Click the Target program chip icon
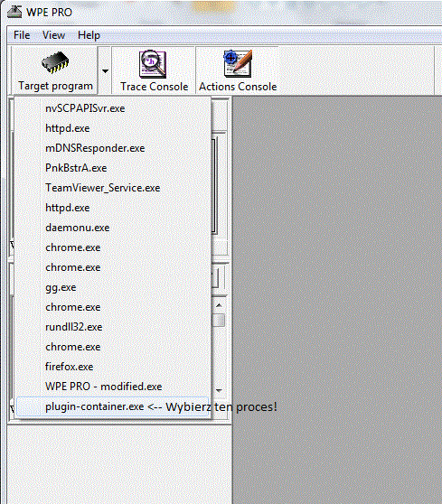The width and height of the screenshot is (442, 504). coord(55,62)
